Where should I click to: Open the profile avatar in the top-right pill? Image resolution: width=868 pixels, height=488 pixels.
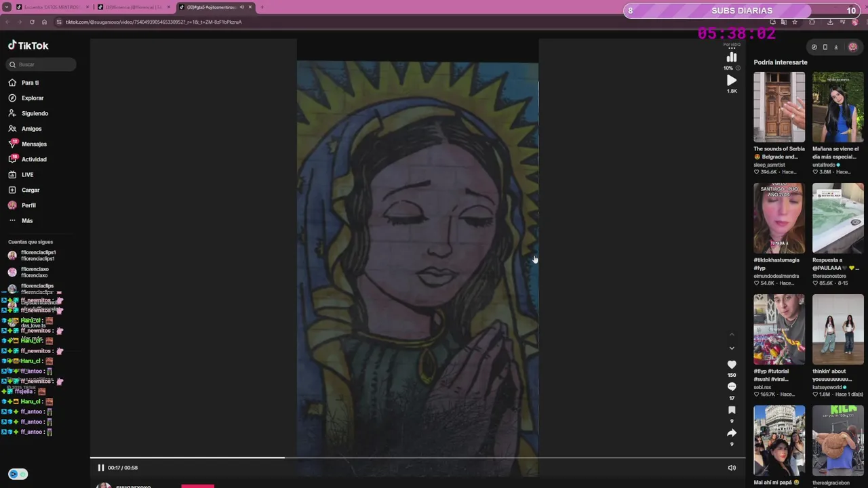[852, 47]
